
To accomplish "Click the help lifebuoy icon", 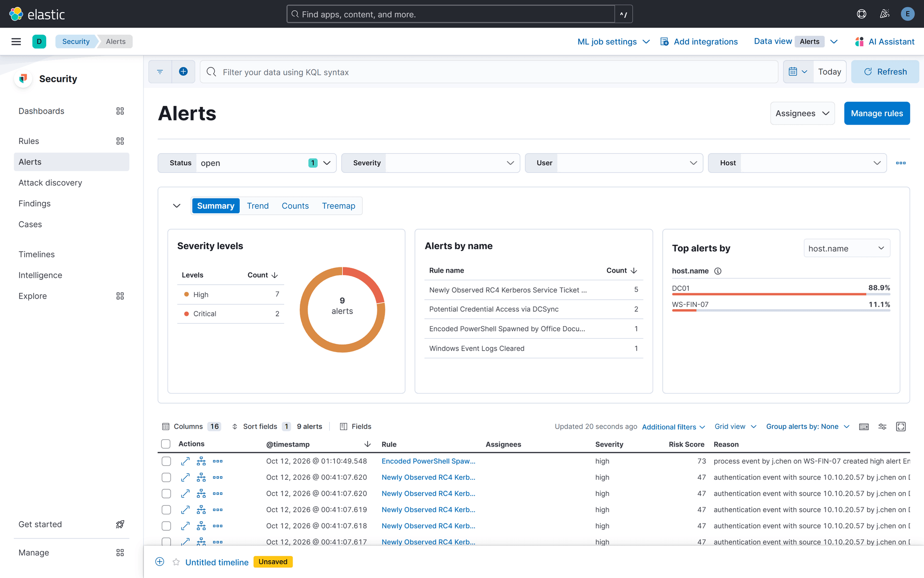I will [861, 14].
